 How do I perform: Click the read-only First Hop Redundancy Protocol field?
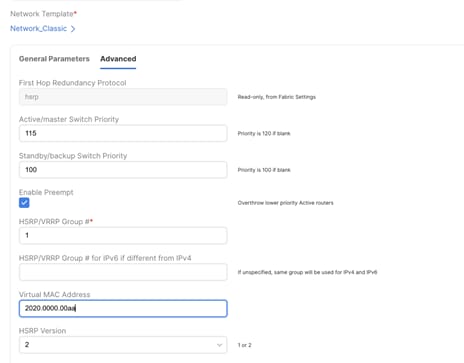tap(123, 97)
